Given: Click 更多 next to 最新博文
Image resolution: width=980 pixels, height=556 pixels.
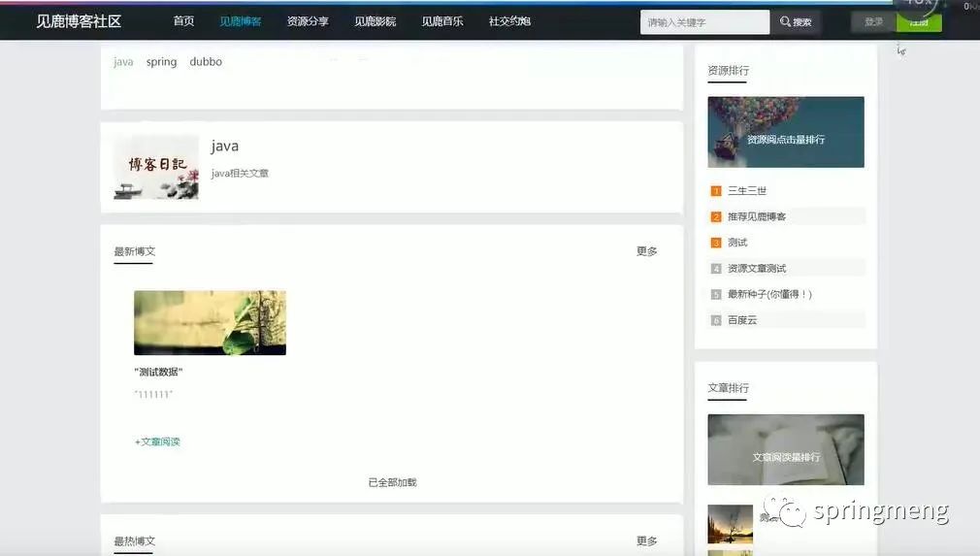Looking at the screenshot, I should pyautogui.click(x=647, y=251).
